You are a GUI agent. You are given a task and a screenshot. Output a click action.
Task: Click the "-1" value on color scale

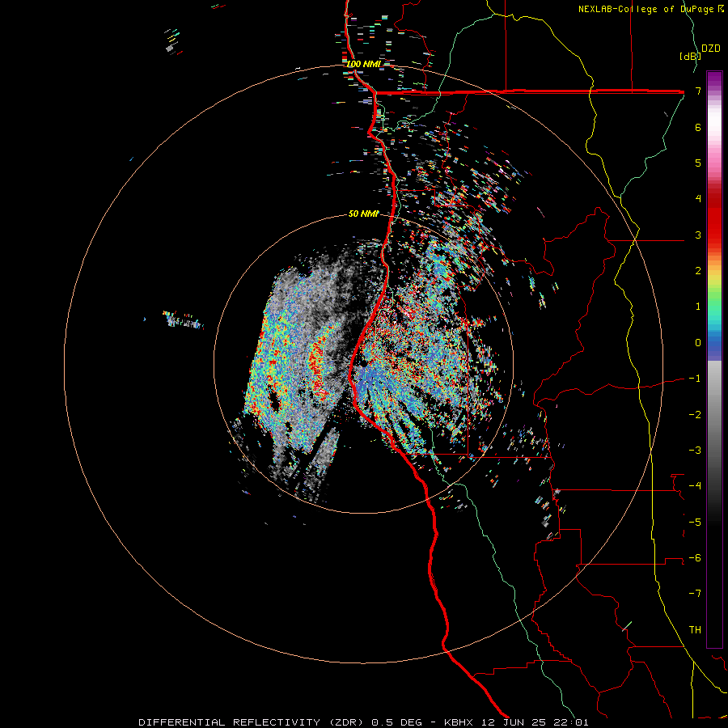coord(695,379)
